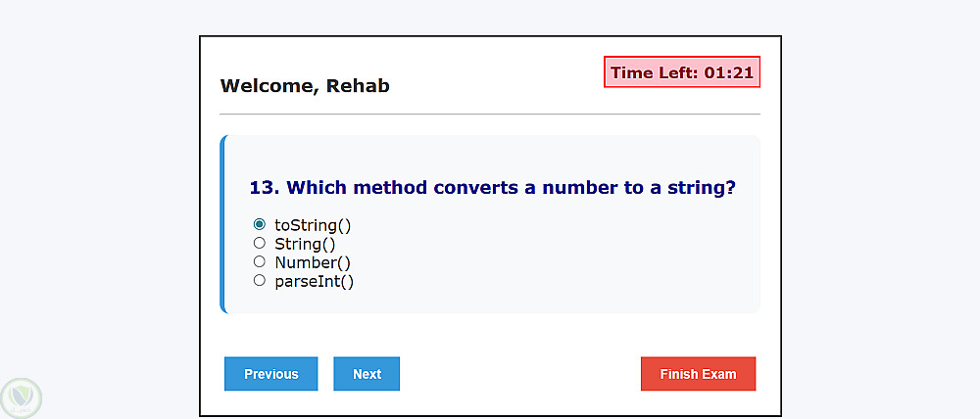Click the Number() answer label text

tap(313, 262)
